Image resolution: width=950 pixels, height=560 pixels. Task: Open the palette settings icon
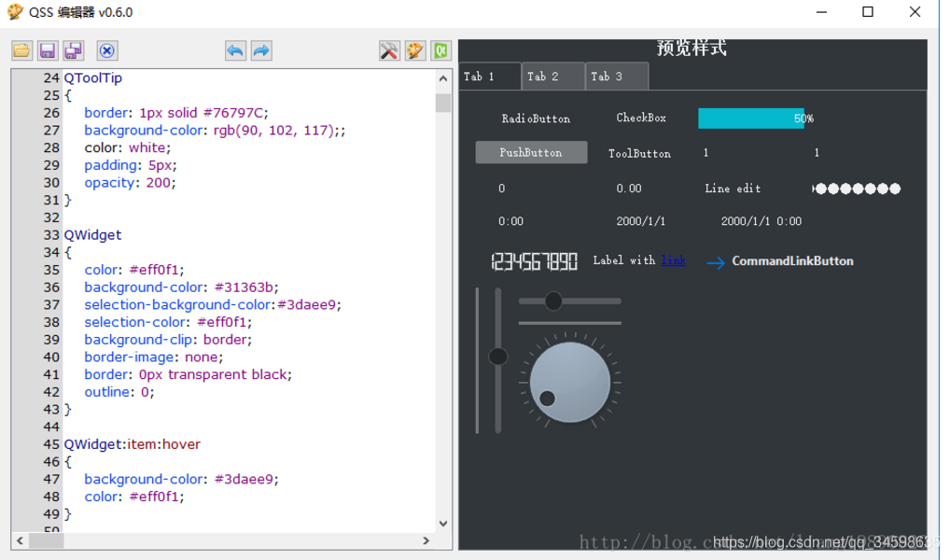(x=414, y=50)
